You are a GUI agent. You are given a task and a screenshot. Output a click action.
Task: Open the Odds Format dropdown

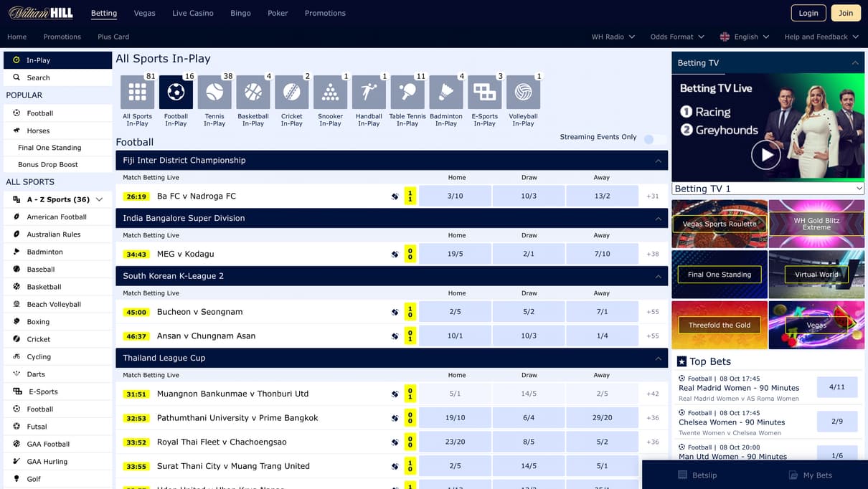pyautogui.click(x=676, y=37)
